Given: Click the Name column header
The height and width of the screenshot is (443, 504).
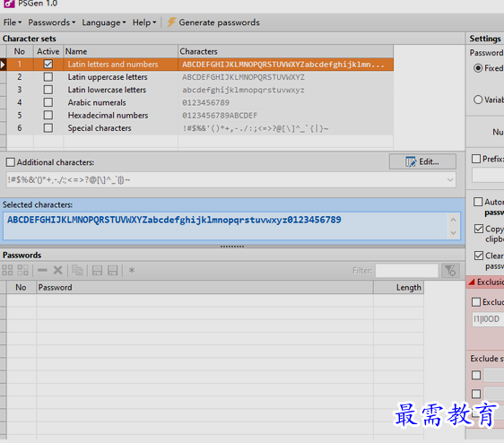Looking at the screenshot, I should pyautogui.click(x=120, y=51).
